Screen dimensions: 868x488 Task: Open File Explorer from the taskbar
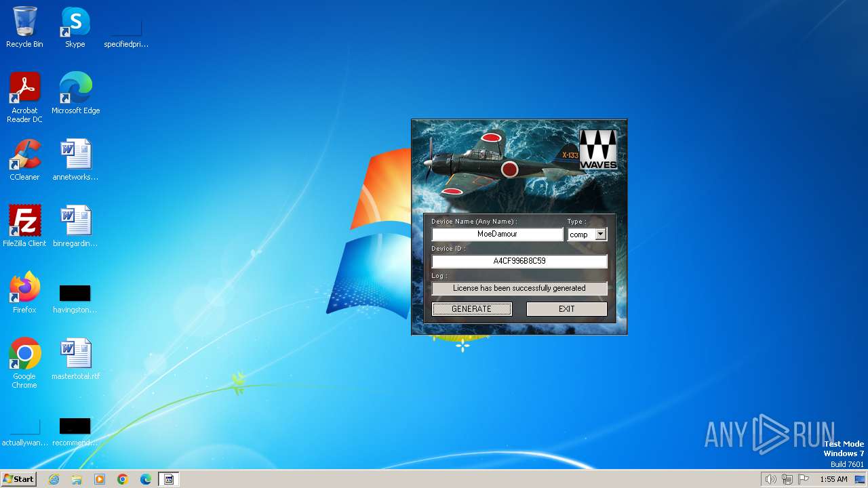pos(77,479)
